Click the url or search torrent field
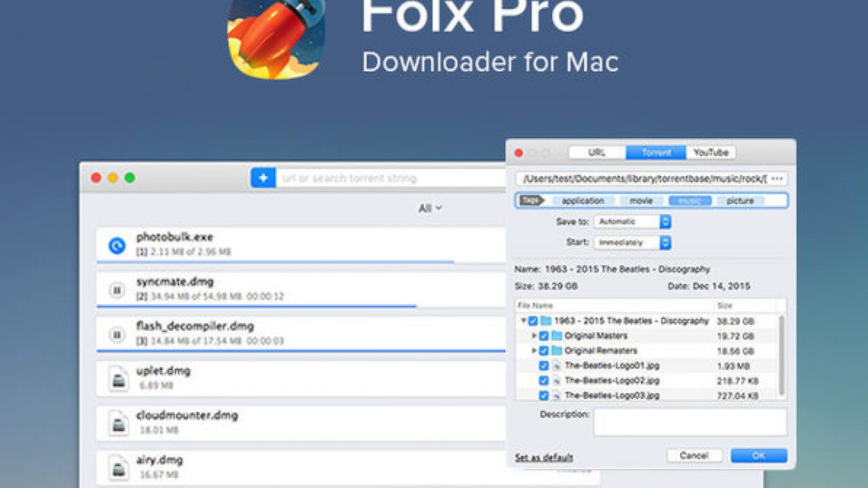868x488 pixels. [391, 178]
